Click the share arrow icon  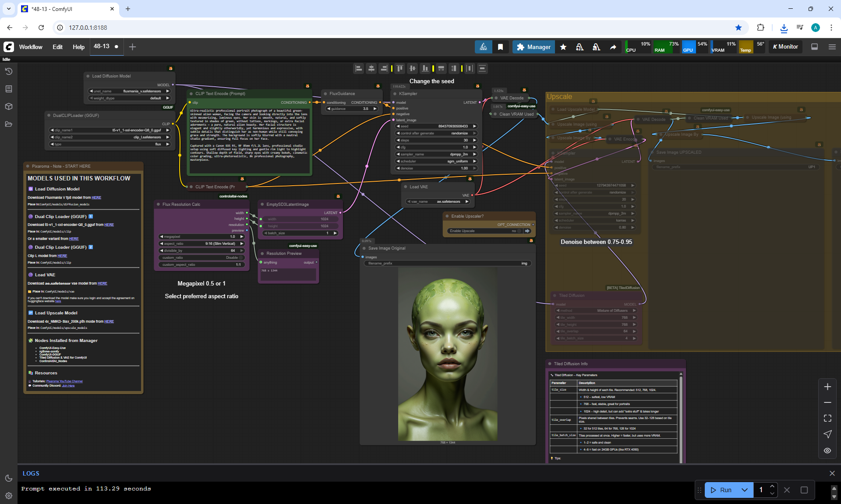(613, 47)
